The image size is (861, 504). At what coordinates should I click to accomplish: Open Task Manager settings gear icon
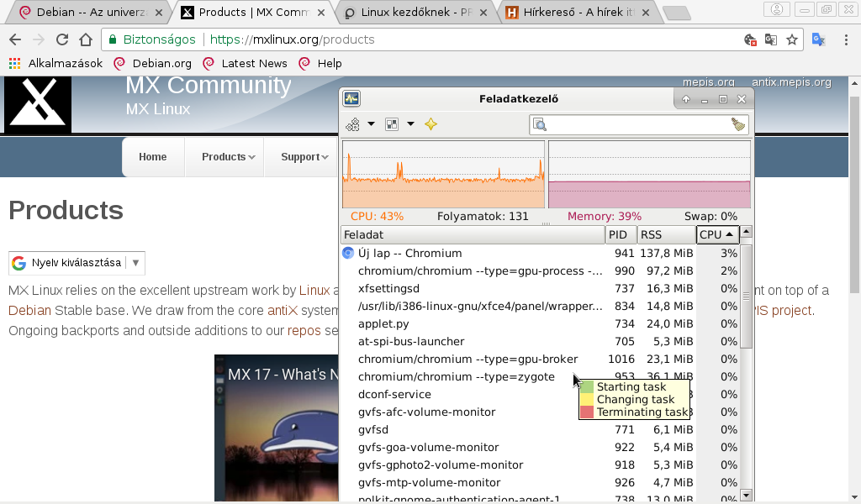click(x=352, y=124)
